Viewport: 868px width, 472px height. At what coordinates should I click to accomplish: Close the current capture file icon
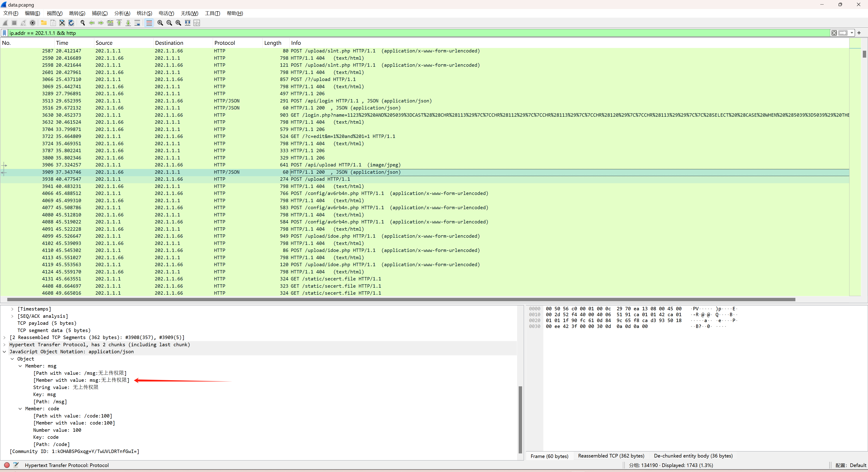62,23
